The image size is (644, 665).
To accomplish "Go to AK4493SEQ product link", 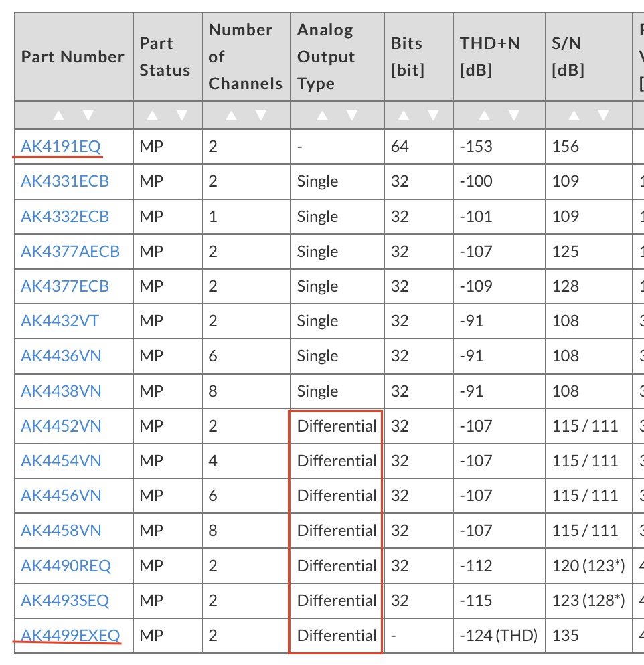I will click(65, 600).
